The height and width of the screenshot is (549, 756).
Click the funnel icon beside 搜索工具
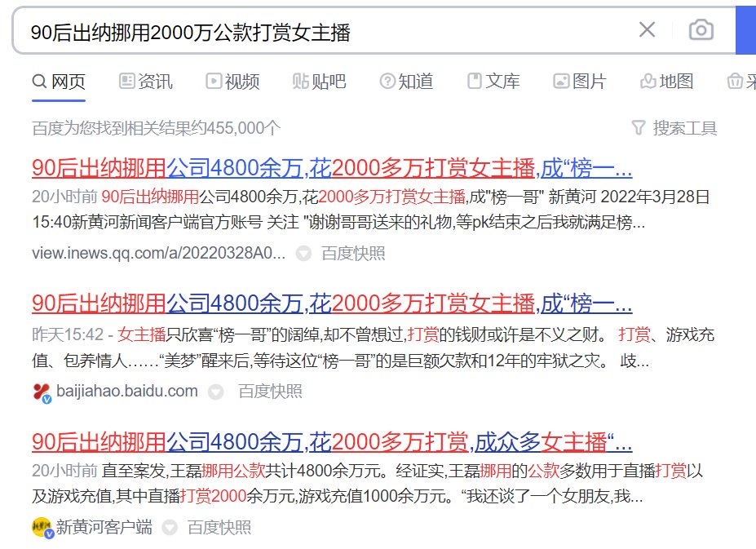point(639,128)
